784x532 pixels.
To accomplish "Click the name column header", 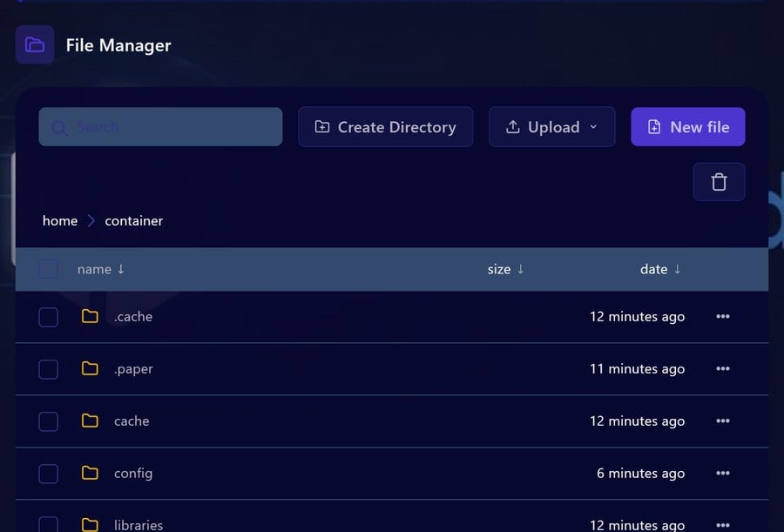I will 94,269.
